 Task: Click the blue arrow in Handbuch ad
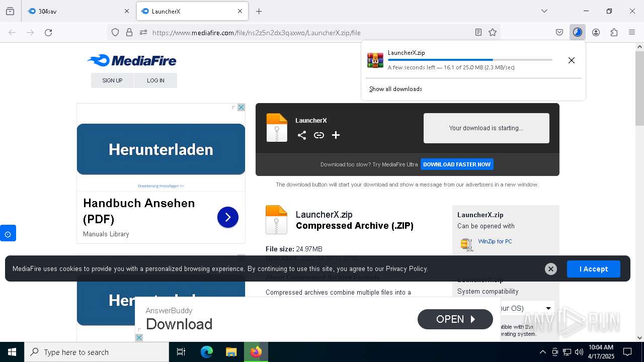pyautogui.click(x=228, y=217)
